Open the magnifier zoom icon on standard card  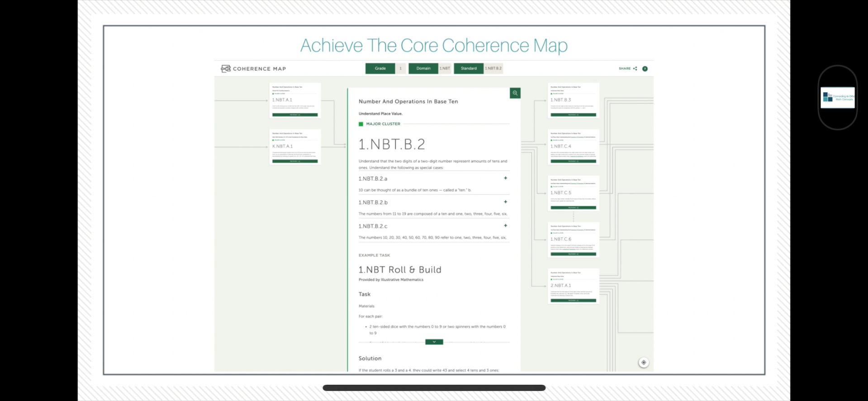[515, 93]
